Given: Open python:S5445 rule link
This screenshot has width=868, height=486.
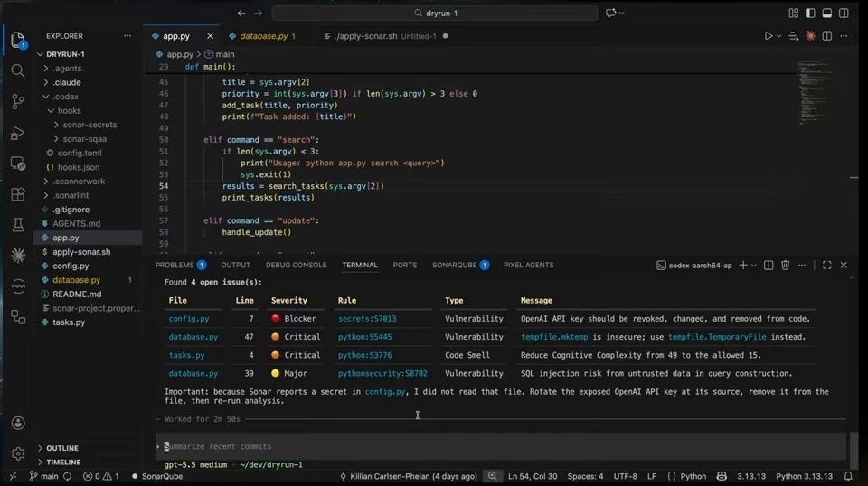Looking at the screenshot, I should coord(364,337).
